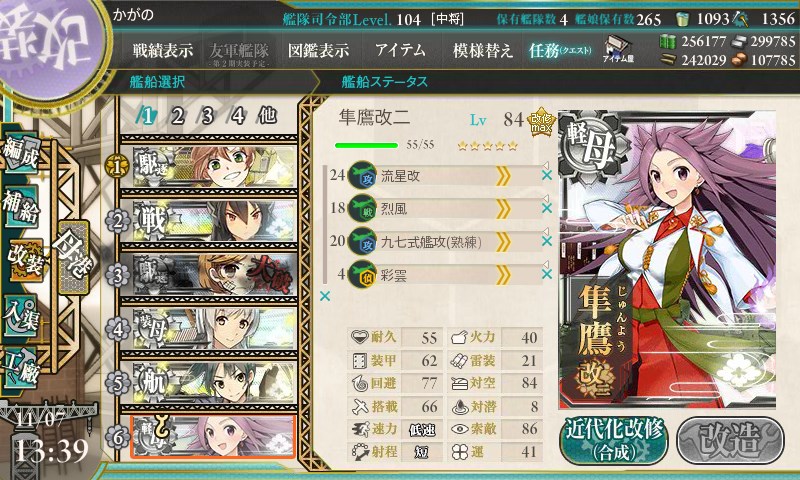Remove 流星改 with its X mark

546,175
